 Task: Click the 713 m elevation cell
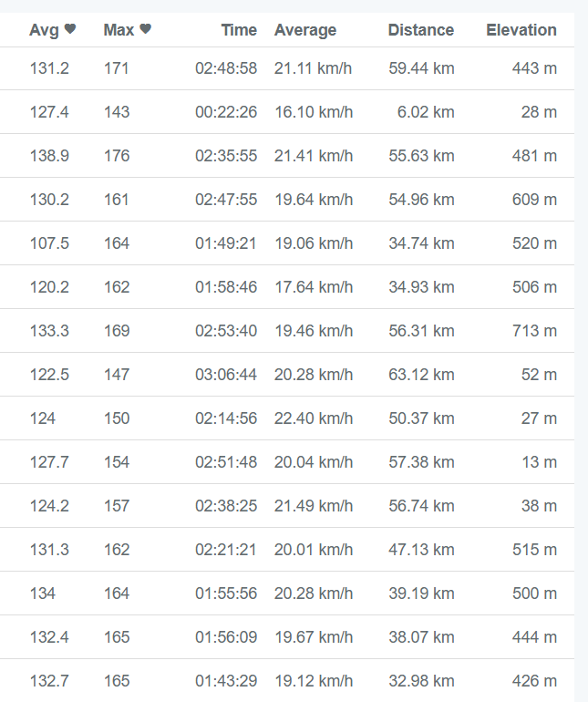[534, 331]
